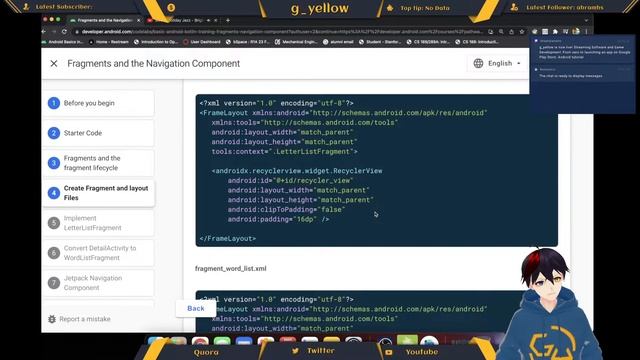This screenshot has width=640, height=360.
Task: Open the CS 566 Introducti... bookmark
Action: (477, 42)
